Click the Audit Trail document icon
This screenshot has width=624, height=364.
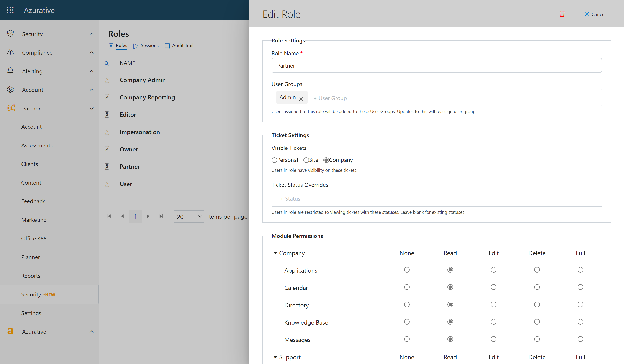[167, 46]
